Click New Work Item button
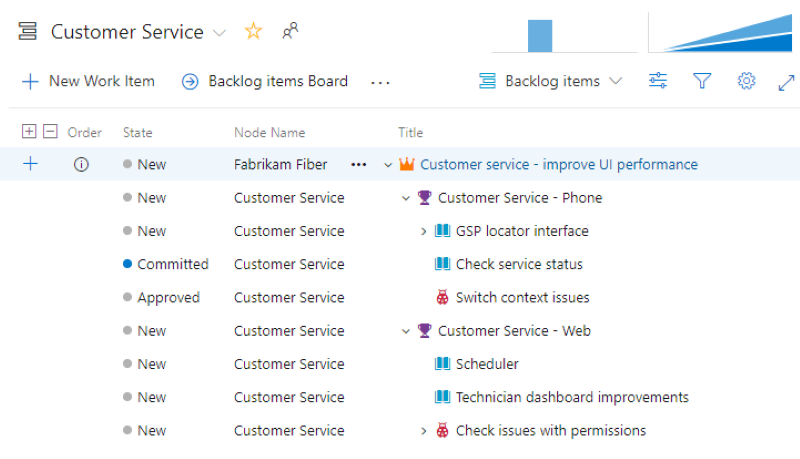800x459 pixels. coord(88,81)
